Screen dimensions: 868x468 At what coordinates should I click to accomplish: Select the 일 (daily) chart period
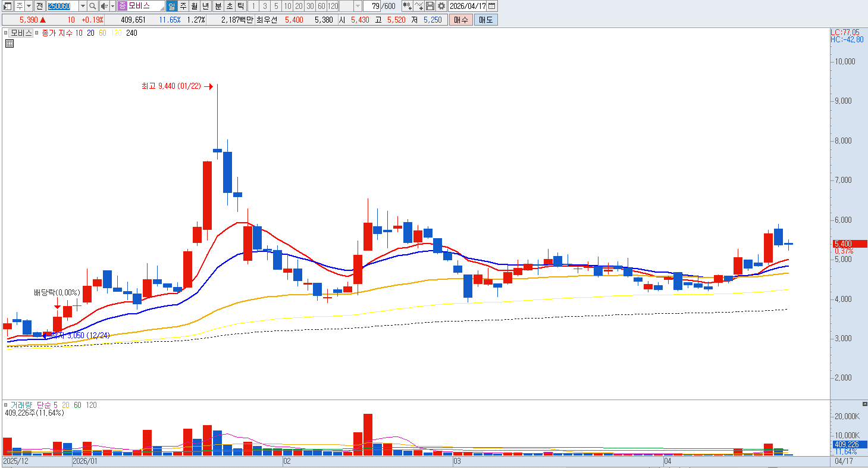tap(171, 6)
